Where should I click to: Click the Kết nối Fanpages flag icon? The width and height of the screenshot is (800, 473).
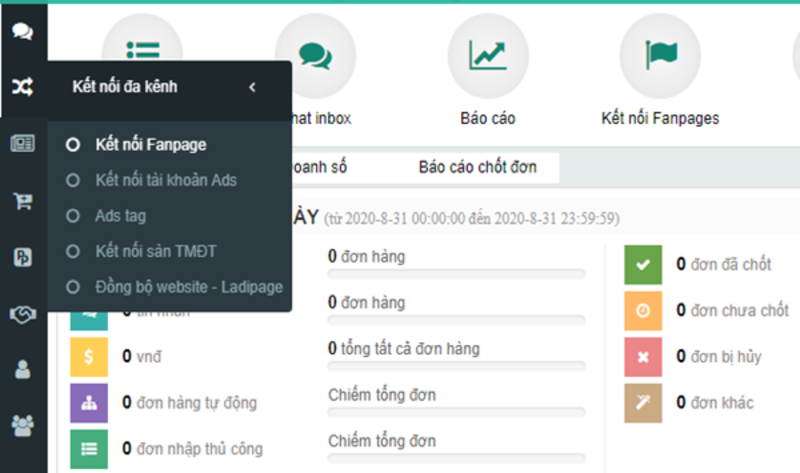[660, 55]
